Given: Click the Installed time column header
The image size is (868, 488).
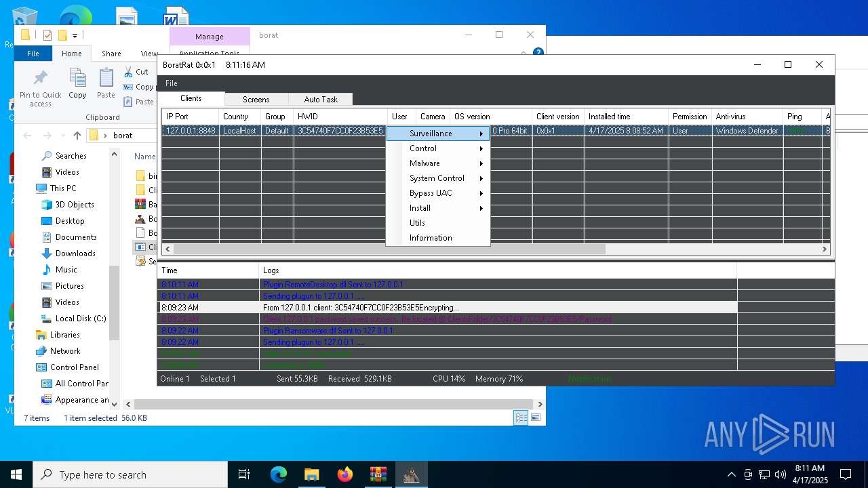Looking at the screenshot, I should [x=626, y=117].
